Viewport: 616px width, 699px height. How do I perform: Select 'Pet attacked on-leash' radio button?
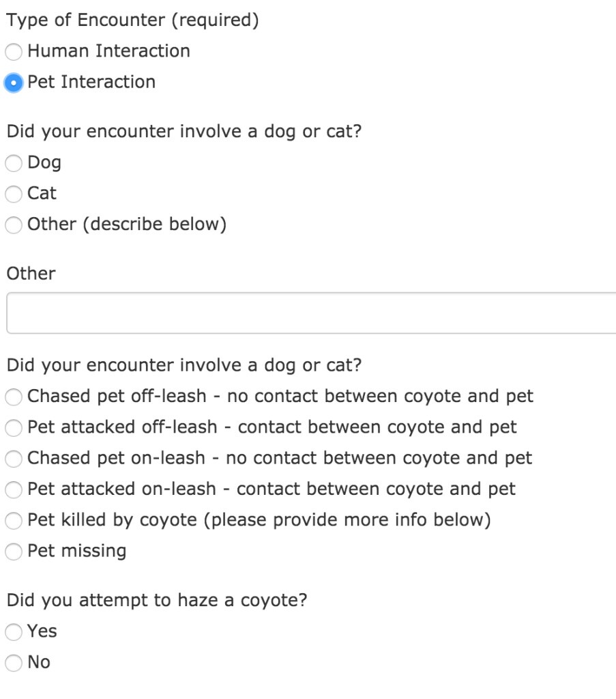pyautogui.click(x=14, y=489)
